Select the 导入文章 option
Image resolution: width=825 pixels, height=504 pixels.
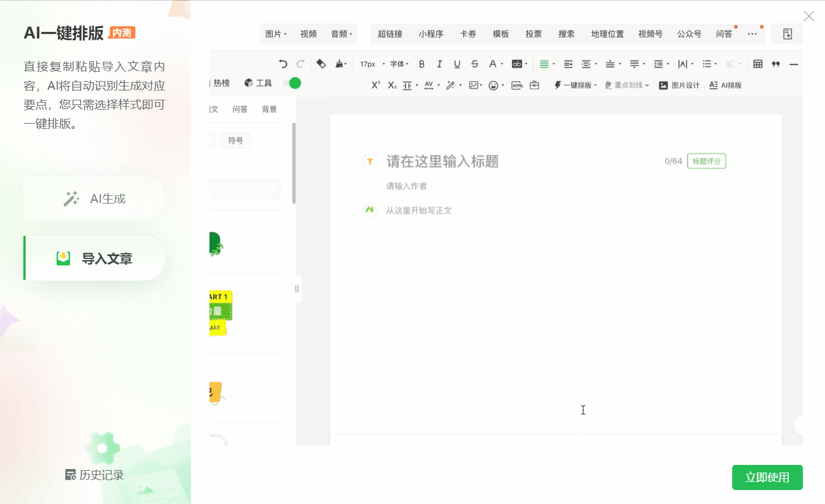coord(94,258)
